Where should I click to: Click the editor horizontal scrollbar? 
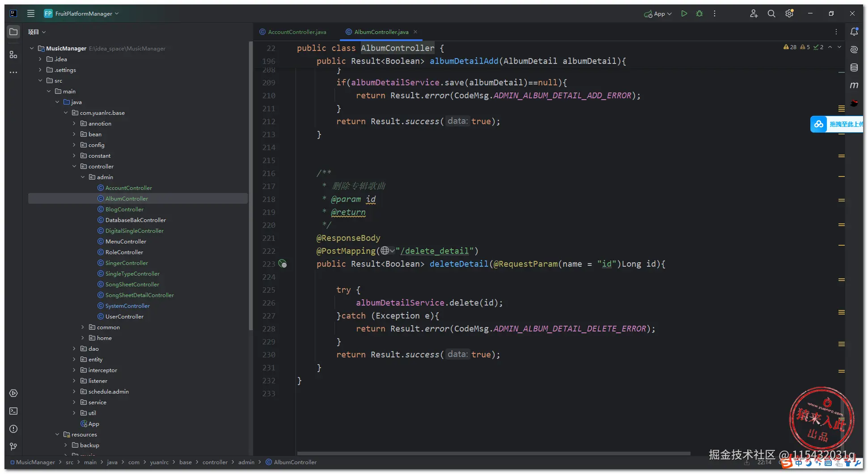pos(494,453)
